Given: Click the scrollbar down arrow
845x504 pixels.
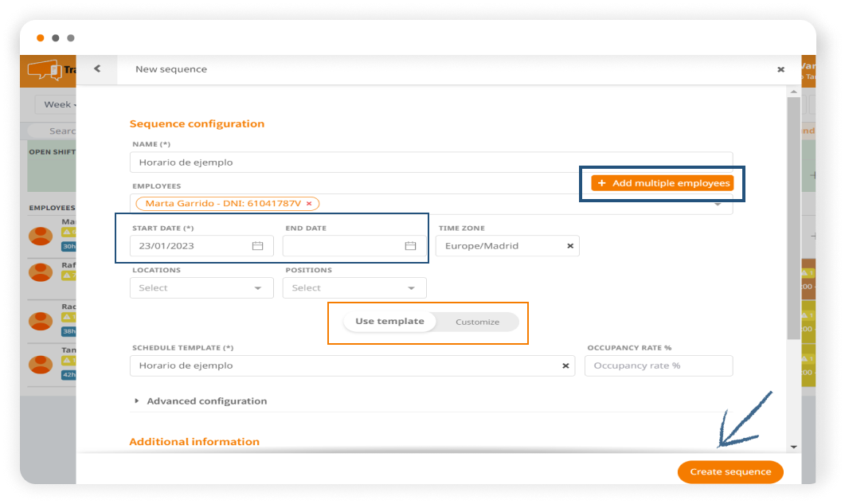Looking at the screenshot, I should pyautogui.click(x=792, y=447).
